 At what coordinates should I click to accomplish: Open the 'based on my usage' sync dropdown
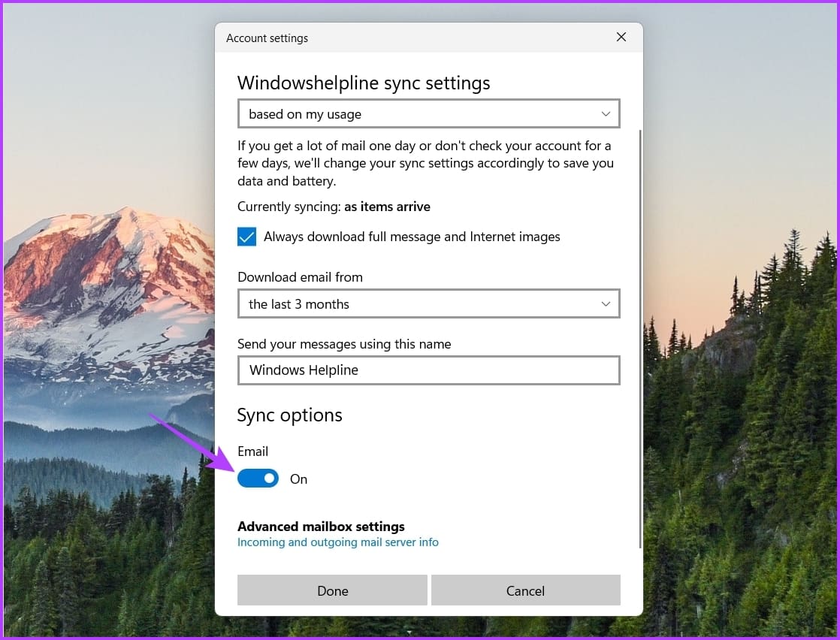click(x=428, y=113)
